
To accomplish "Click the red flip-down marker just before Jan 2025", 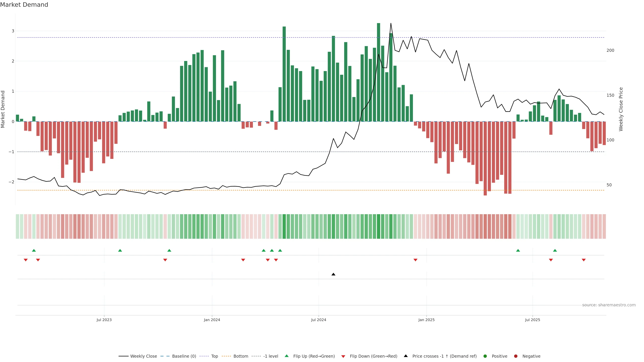I will coord(416,260).
